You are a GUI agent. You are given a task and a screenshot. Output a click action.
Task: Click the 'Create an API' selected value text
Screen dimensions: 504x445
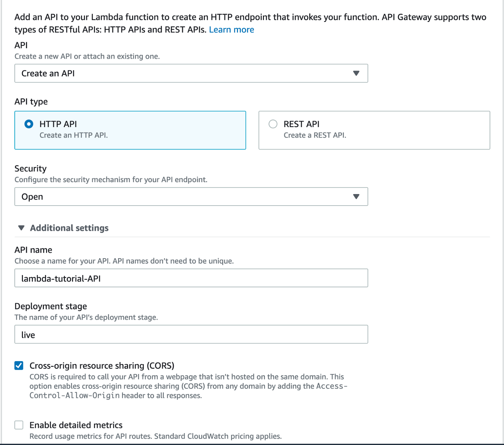pyautogui.click(x=48, y=73)
